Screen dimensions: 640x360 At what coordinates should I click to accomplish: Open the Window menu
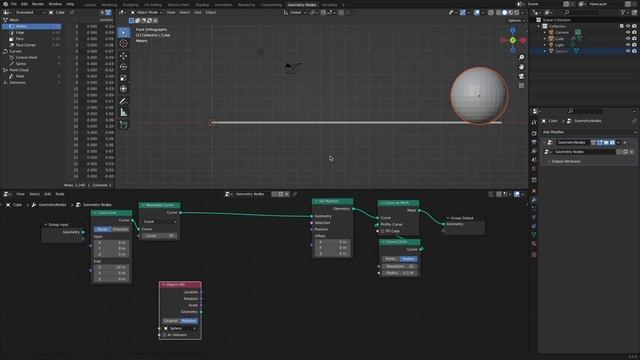point(55,4)
